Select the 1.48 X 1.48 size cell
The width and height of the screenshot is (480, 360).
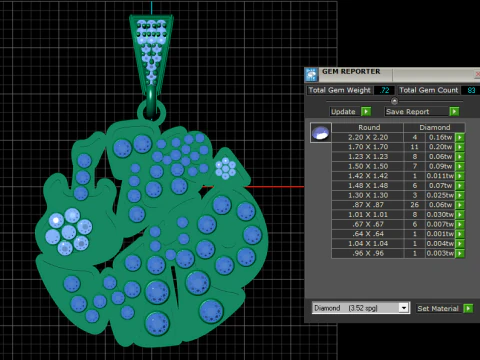click(x=368, y=186)
